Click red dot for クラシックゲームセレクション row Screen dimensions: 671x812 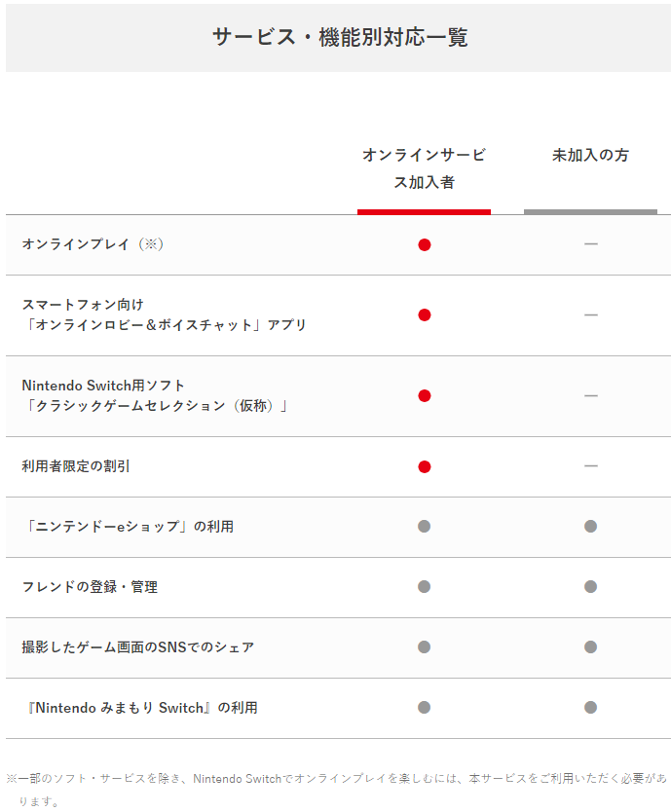coord(425,395)
